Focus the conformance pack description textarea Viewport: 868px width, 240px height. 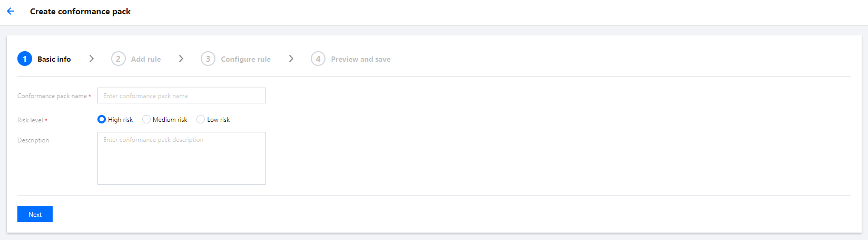click(x=182, y=158)
